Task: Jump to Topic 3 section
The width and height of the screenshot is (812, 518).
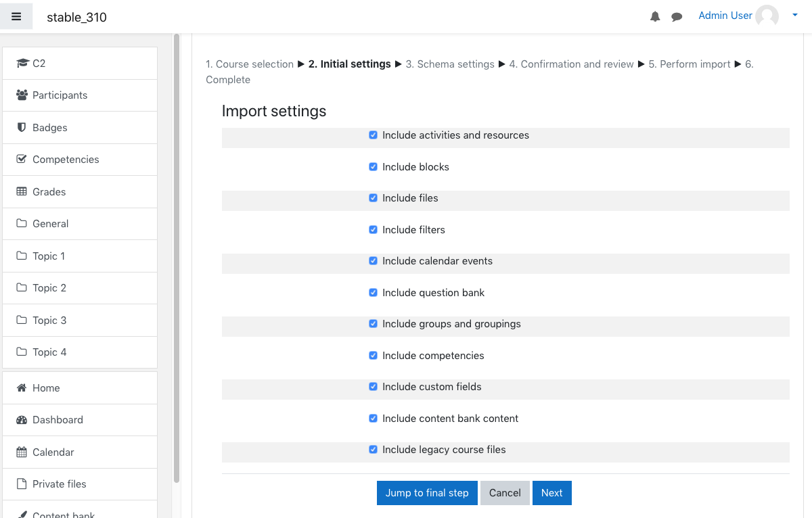Action: tap(80, 320)
